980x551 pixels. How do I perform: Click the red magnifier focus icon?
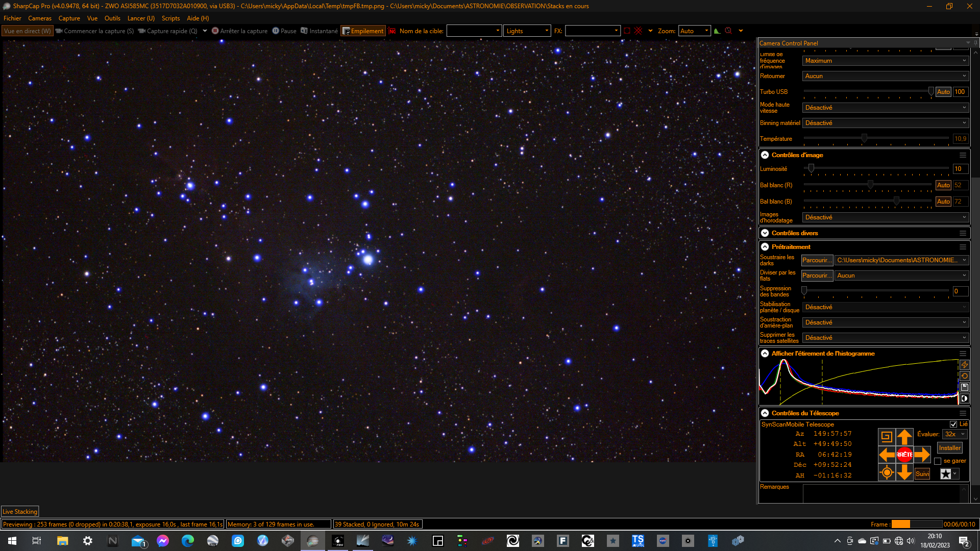(728, 31)
